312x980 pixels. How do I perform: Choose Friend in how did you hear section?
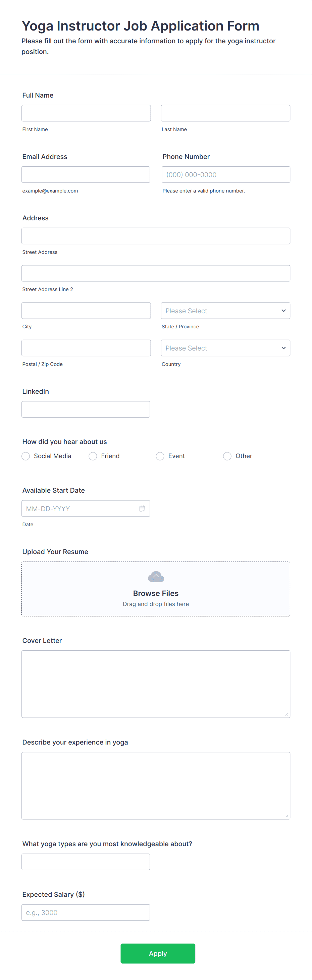[93, 456]
